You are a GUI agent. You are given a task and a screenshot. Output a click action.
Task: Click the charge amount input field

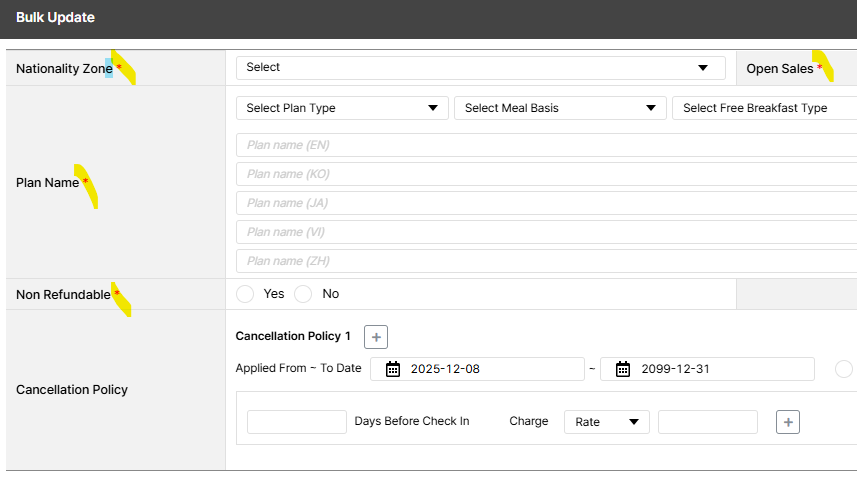[707, 422]
